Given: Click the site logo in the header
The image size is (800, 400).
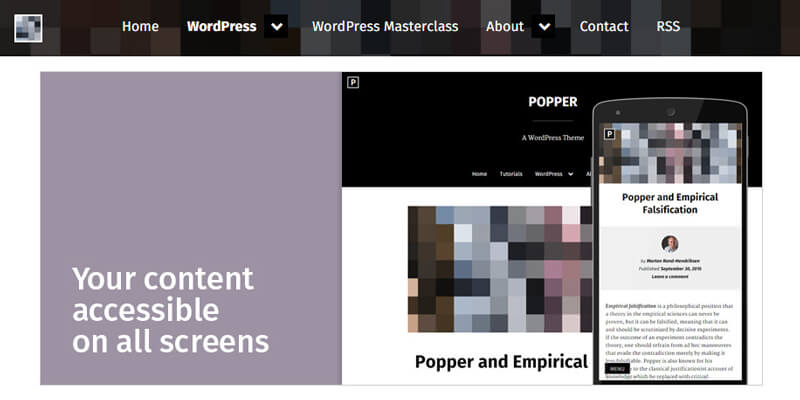Looking at the screenshot, I should [x=28, y=28].
